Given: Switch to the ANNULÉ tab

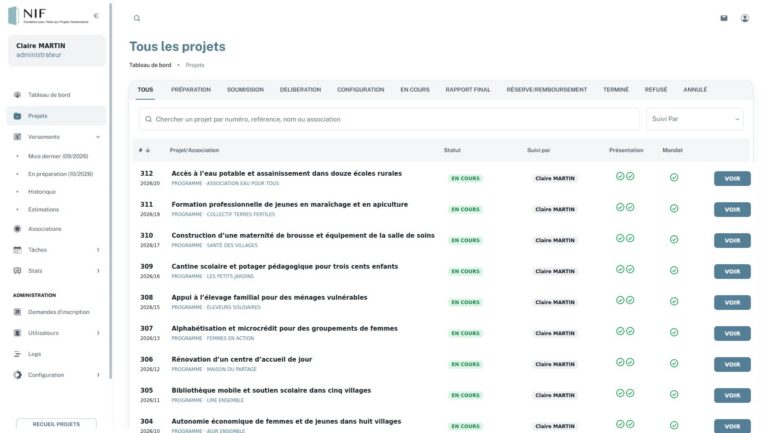Looking at the screenshot, I should [x=695, y=90].
